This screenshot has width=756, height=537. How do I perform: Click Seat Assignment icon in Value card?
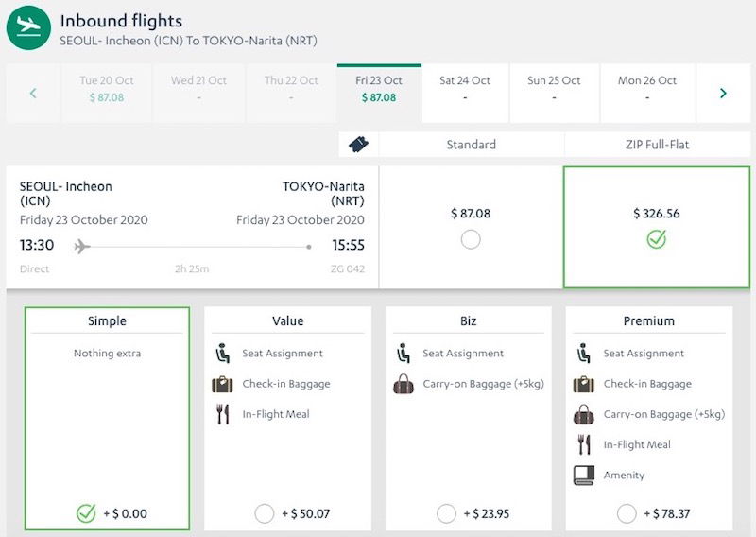coord(223,354)
